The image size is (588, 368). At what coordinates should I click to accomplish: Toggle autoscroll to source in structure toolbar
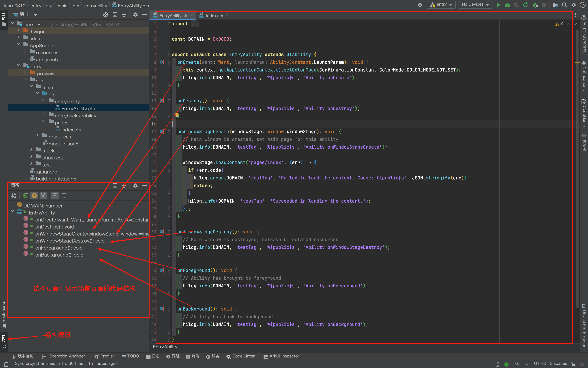[55, 195]
